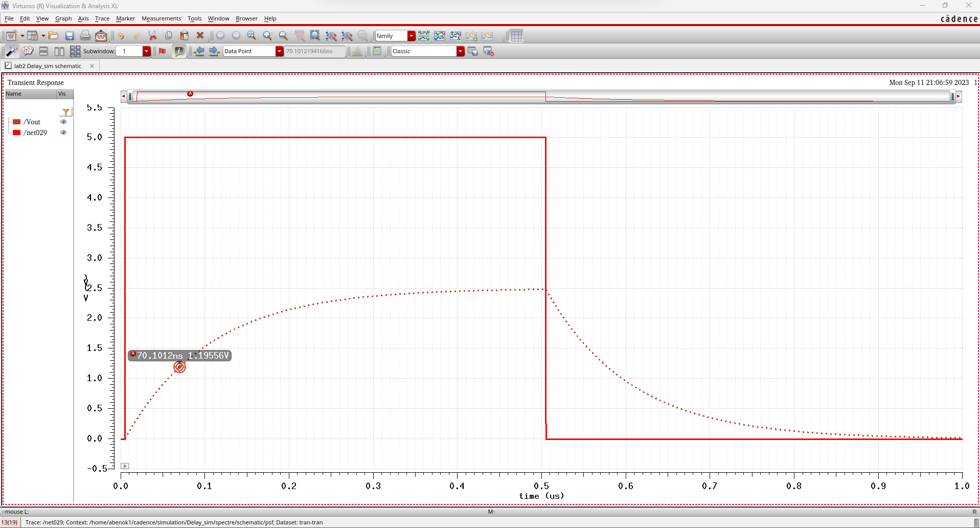Viewport: 980px width, 528px height.
Task: Click the /Vout color swatch
Action: pyautogui.click(x=17, y=122)
